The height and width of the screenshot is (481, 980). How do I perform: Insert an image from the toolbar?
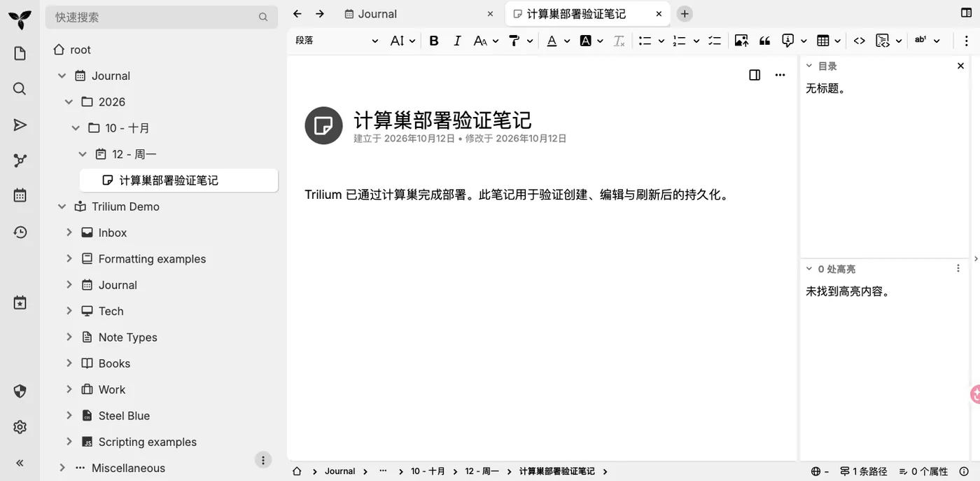(x=741, y=41)
